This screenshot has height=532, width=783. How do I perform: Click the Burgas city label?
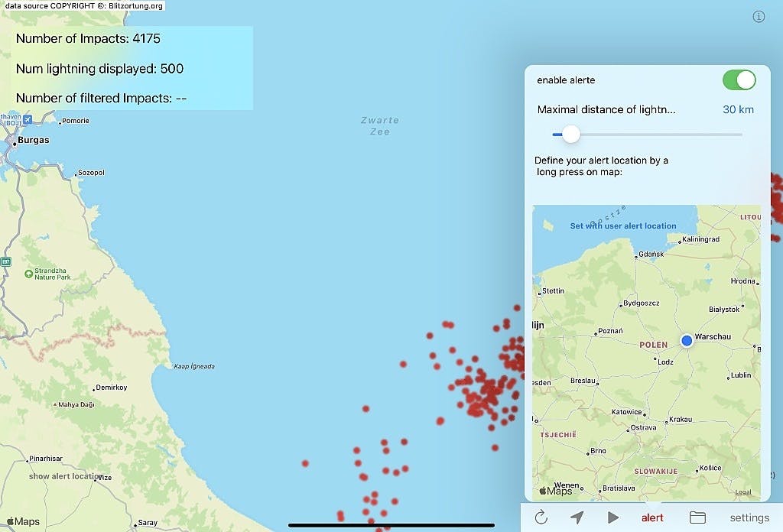[34, 140]
